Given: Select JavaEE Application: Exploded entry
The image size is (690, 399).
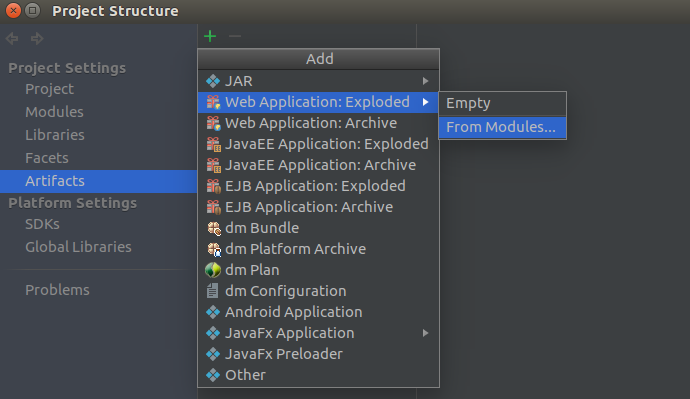Looking at the screenshot, I should [x=319, y=144].
